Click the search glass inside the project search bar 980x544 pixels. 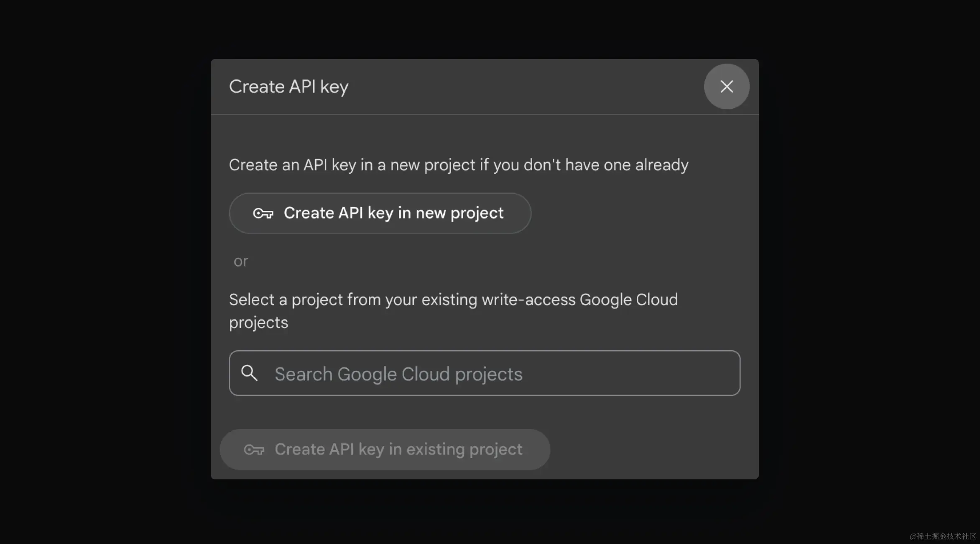(250, 373)
